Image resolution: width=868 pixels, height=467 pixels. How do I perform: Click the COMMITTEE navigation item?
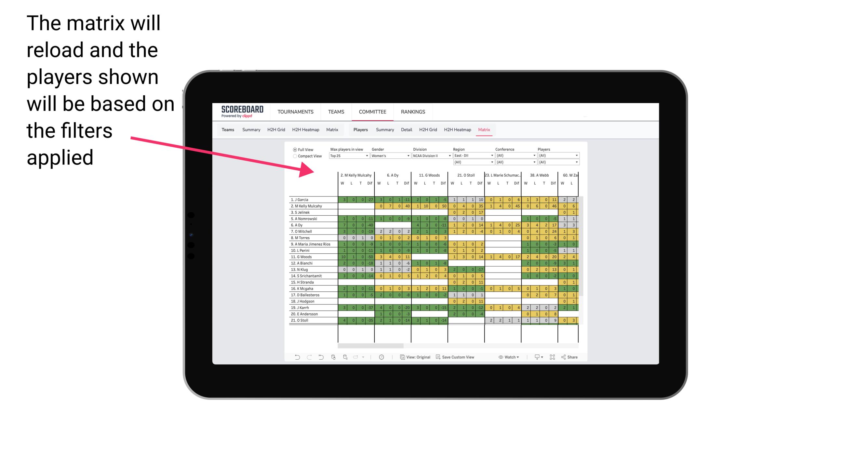pos(373,112)
